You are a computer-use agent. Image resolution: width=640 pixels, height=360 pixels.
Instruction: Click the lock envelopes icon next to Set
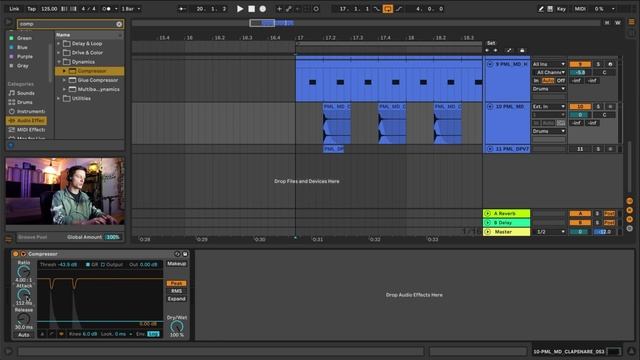[x=522, y=50]
